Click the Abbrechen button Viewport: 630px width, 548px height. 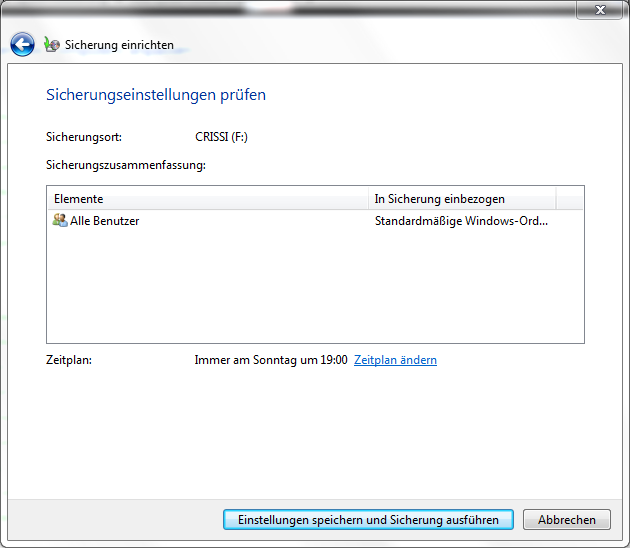566,520
